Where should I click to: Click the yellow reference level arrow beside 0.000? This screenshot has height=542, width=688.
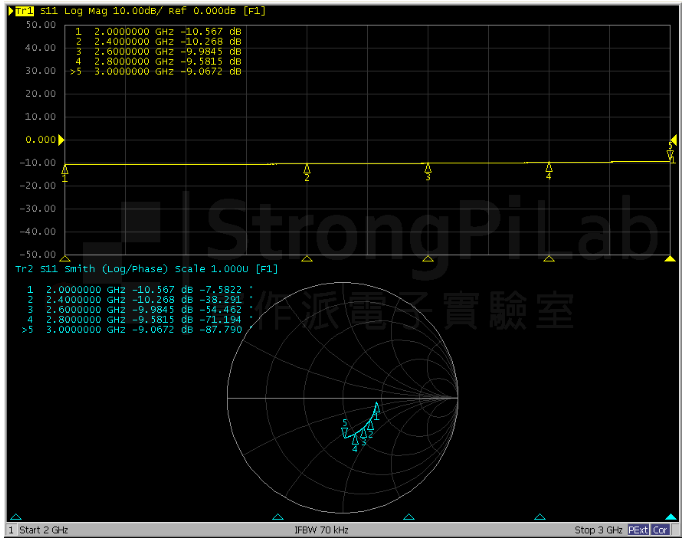(x=61, y=140)
